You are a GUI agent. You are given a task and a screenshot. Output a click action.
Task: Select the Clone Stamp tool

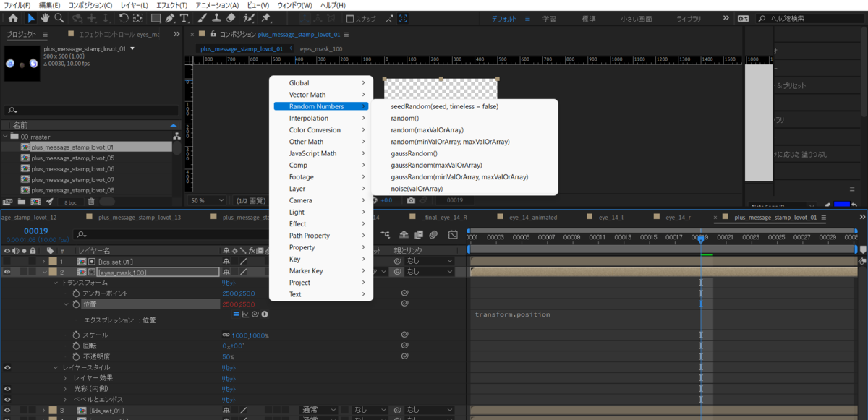pos(216,18)
